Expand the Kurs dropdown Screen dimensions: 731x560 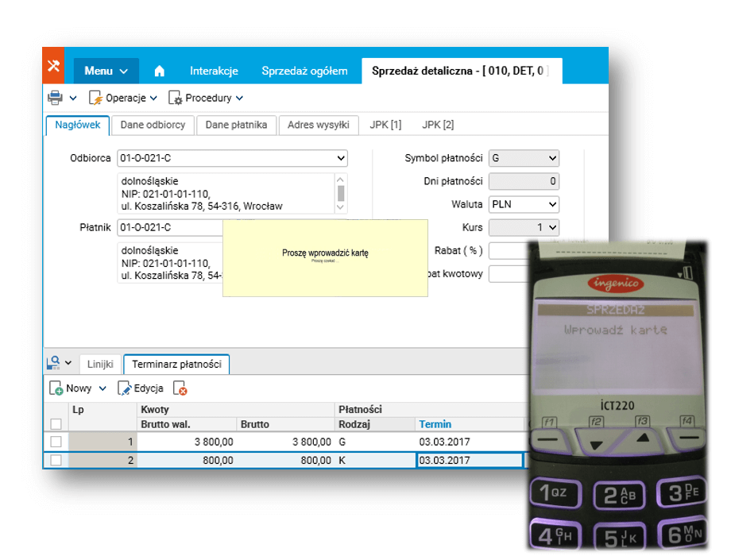(552, 227)
